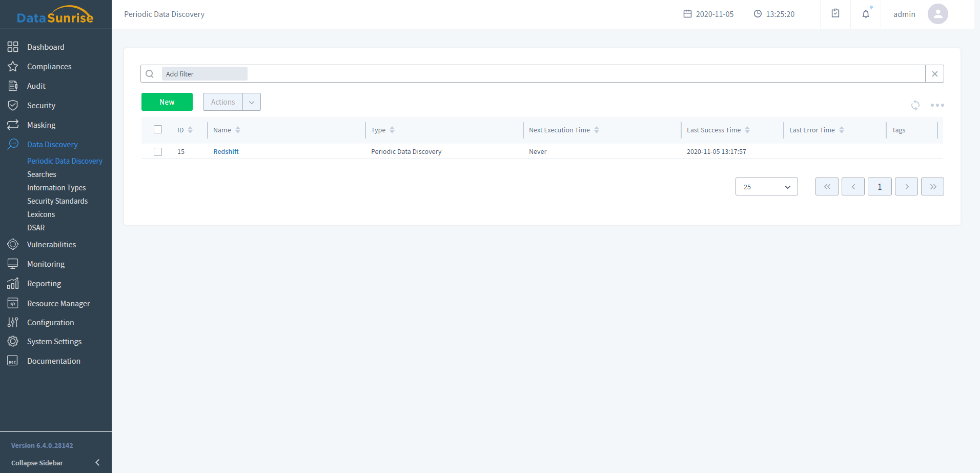The image size is (980, 473).
Task: Click the admin user avatar icon
Action: [937, 14]
